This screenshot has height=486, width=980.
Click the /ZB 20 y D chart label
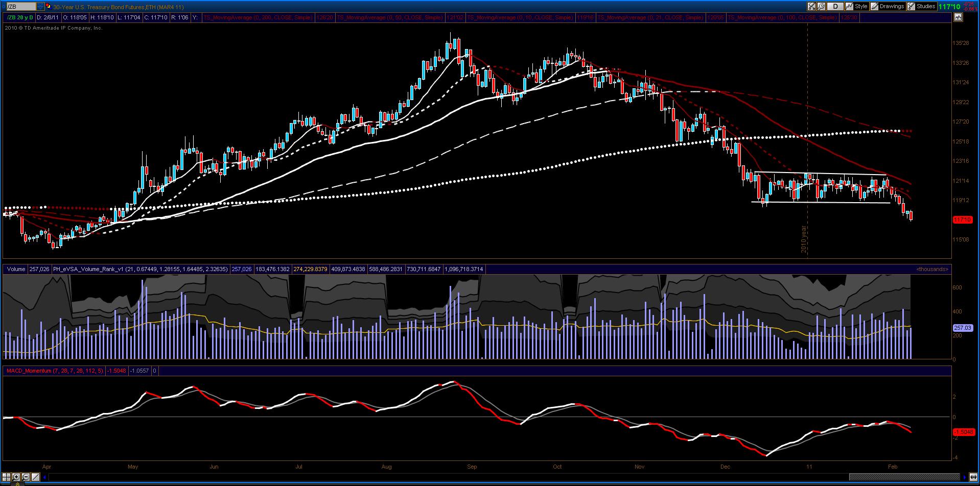(x=20, y=17)
